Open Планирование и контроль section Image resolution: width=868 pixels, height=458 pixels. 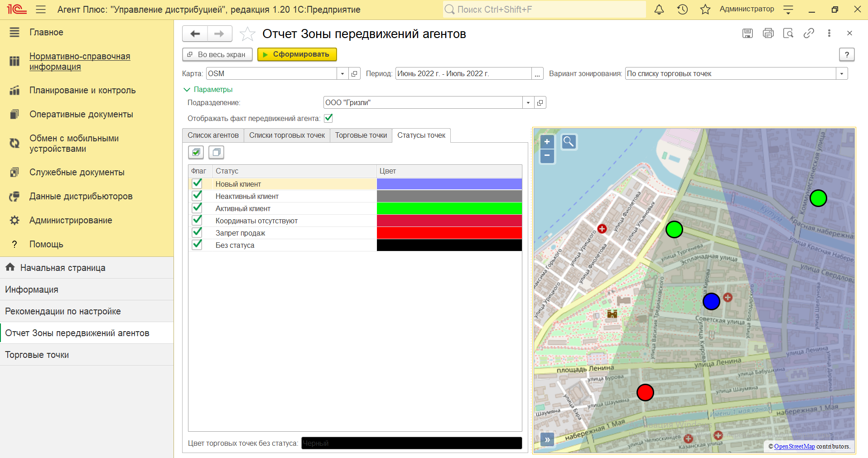point(82,90)
